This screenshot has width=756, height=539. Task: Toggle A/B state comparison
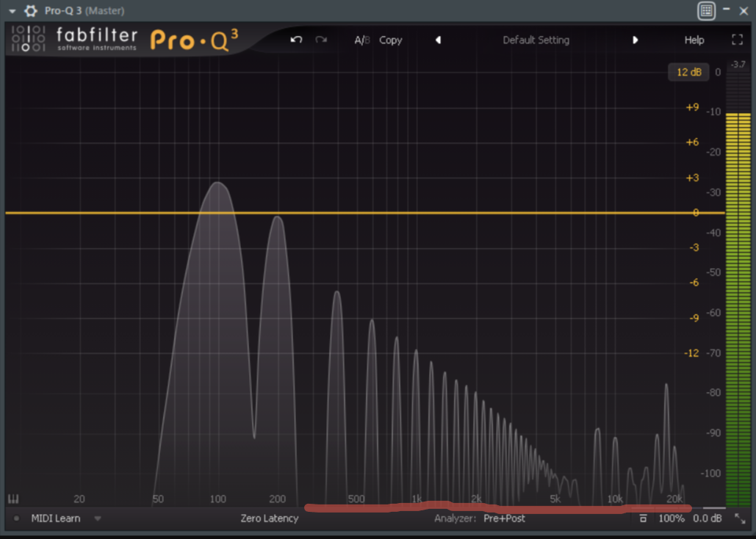pos(361,40)
